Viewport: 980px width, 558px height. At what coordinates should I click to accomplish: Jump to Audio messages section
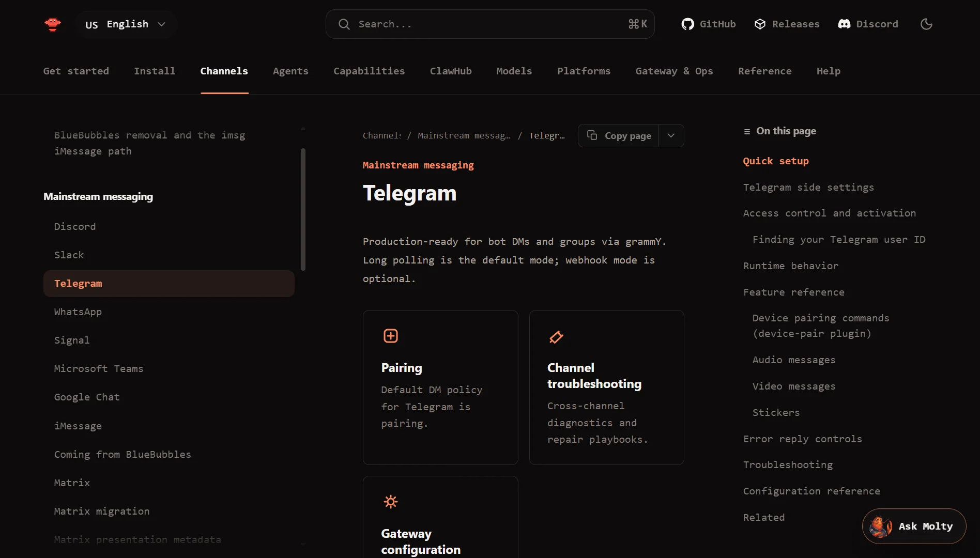point(794,360)
